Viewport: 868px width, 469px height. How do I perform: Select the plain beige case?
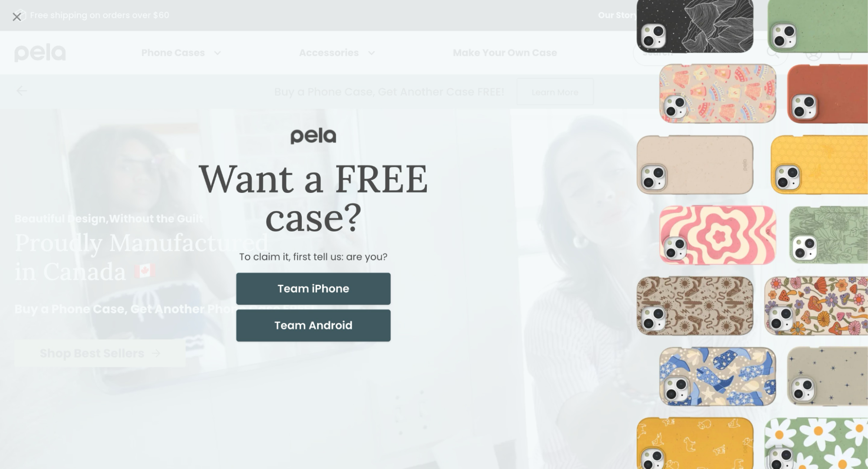695,165
